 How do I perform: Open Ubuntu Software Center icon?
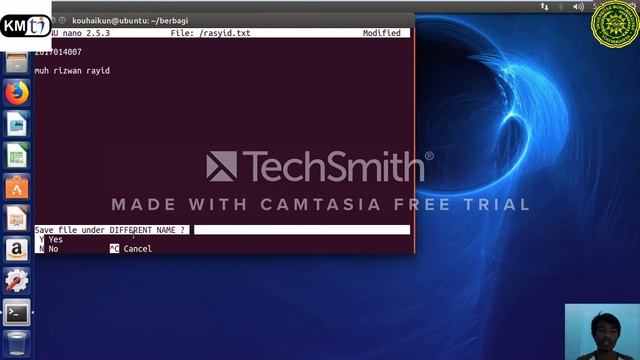pyautogui.click(x=17, y=187)
